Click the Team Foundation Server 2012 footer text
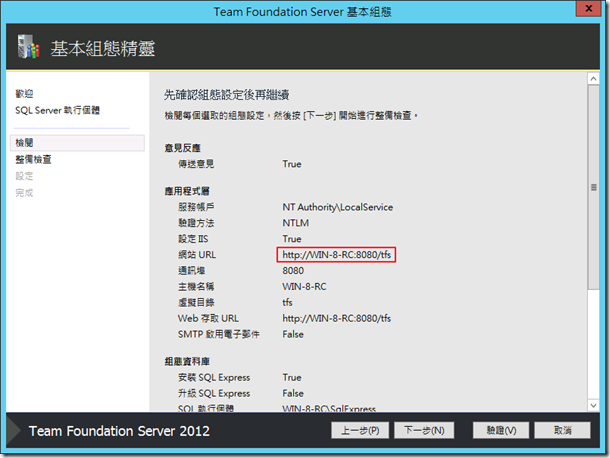 (x=119, y=431)
